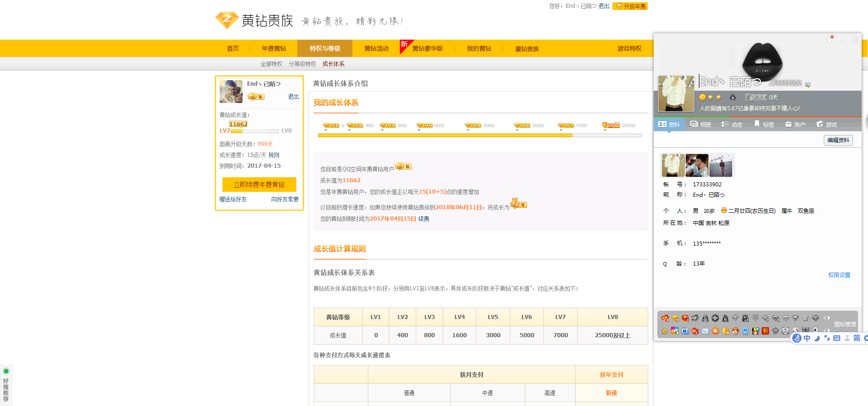Click the 黄钻贵族 diamond logo
The height and width of the screenshot is (406, 868).
227,20
